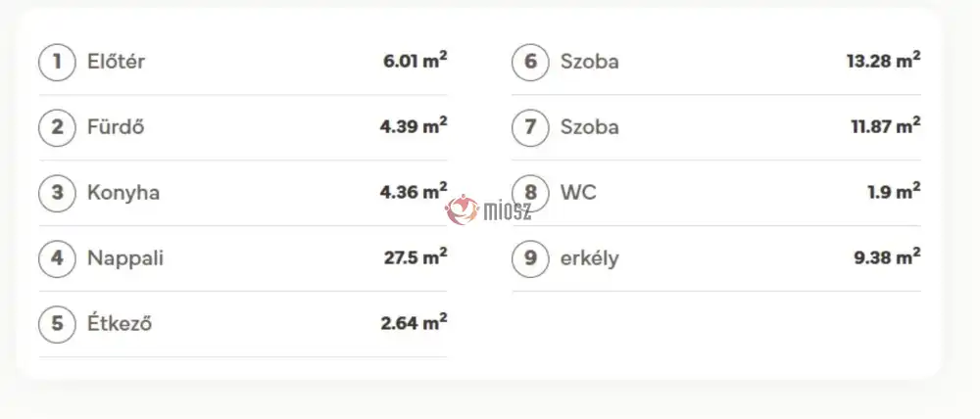Image resolution: width=980 pixels, height=419 pixels.
Task: Click the circled number 3 icon
Action: pos(57,193)
